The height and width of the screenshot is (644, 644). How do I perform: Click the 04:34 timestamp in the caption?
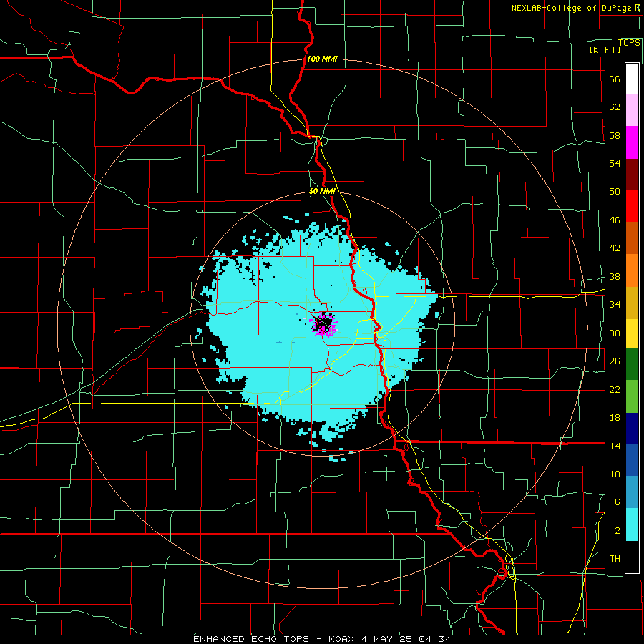434,639
